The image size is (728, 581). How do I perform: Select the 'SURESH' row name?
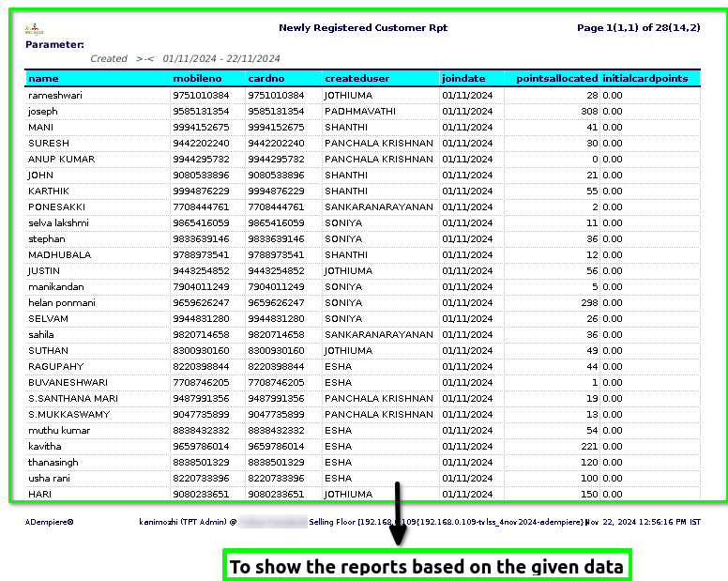[x=48, y=143]
